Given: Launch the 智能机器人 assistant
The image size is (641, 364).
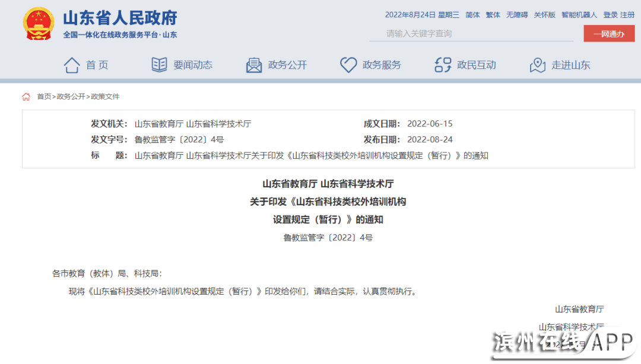Looking at the screenshot, I should [x=579, y=15].
